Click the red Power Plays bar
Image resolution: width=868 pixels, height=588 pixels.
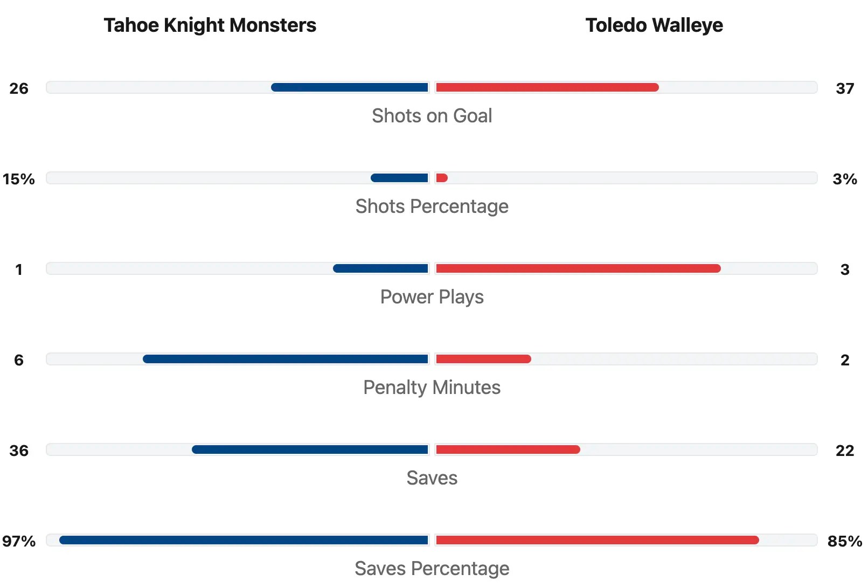[578, 268]
